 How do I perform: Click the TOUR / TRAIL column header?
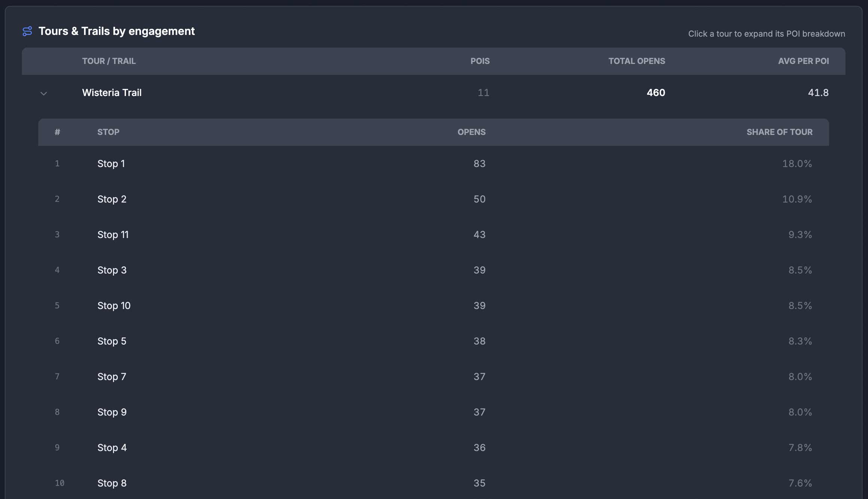(x=109, y=61)
